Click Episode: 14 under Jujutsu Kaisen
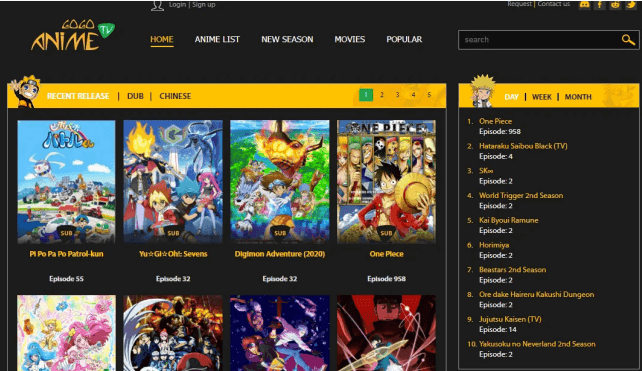Image resolution: width=642 pixels, height=371 pixels. pos(498,330)
